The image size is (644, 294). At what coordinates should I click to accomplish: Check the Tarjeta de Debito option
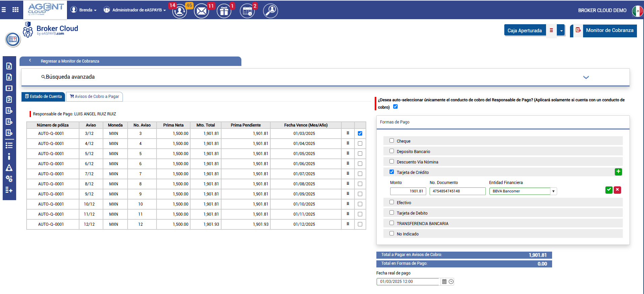pos(392,213)
